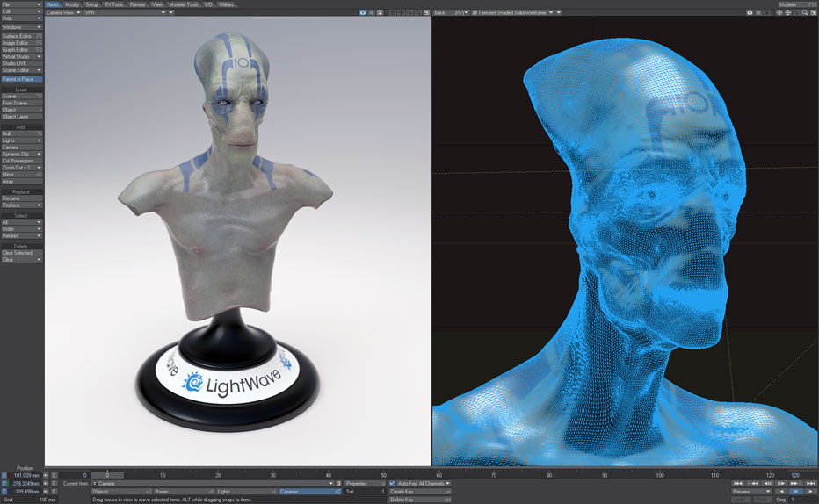
Task: Click the E envelope button for Z
Action: click(x=54, y=492)
